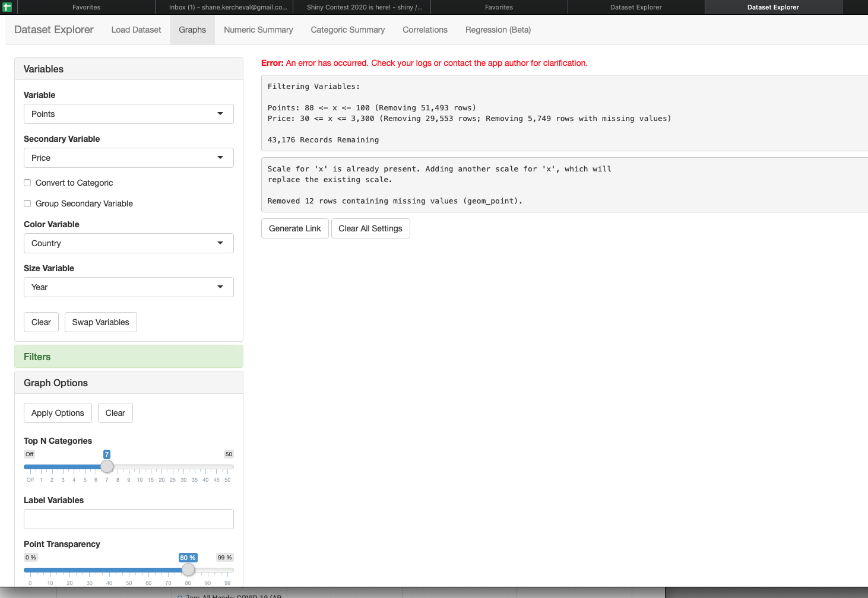This screenshot has width=868, height=598.
Task: Open the Color Variable dropdown showing Country
Action: pyautogui.click(x=128, y=243)
